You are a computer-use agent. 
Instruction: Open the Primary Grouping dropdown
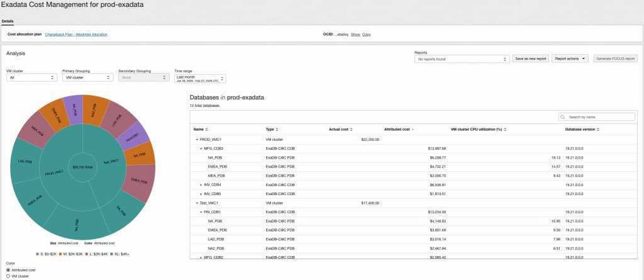point(87,77)
